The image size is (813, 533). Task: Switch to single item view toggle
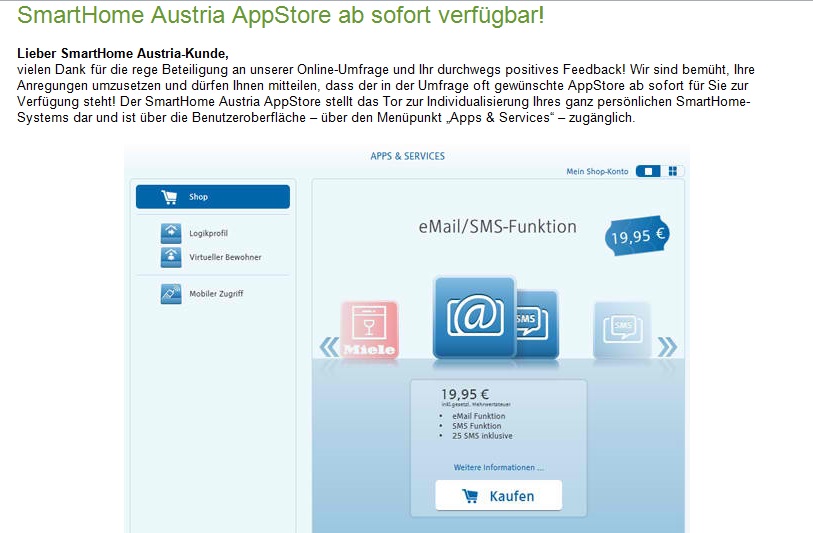[x=648, y=171]
